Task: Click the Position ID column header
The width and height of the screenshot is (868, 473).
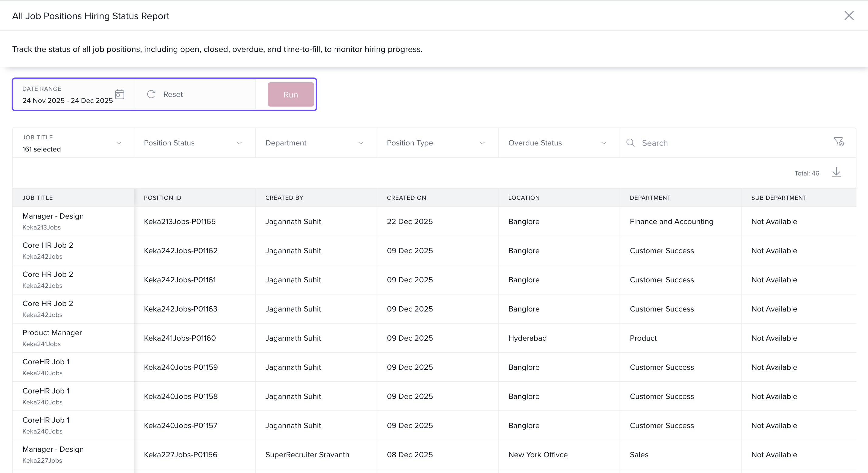Action: click(162, 198)
